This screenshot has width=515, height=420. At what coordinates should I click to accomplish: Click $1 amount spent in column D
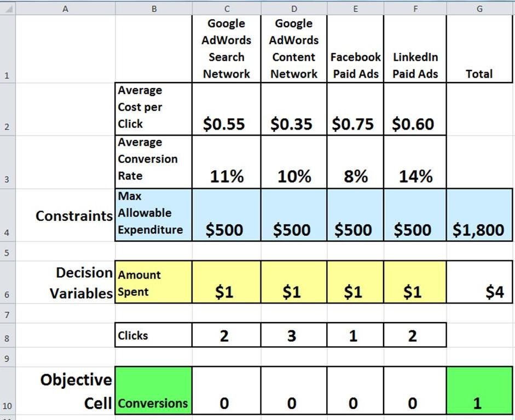tap(294, 283)
